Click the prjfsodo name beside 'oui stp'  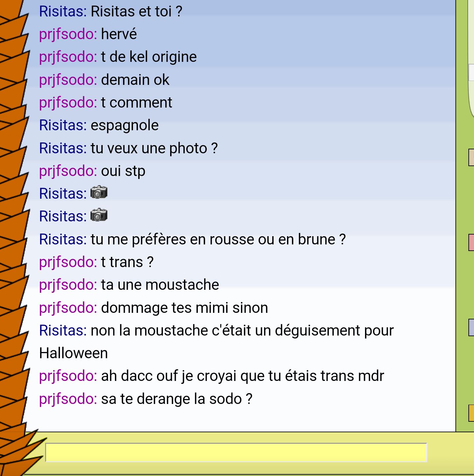[68, 171]
